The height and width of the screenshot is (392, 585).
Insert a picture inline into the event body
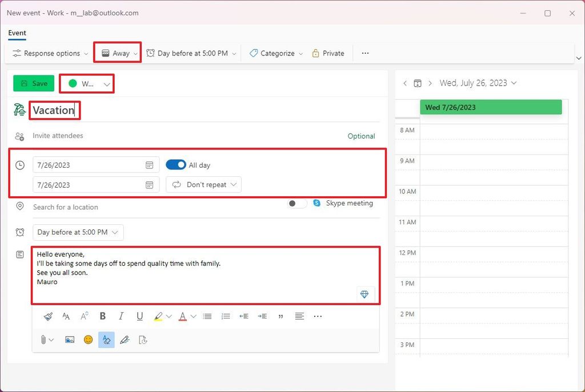click(69, 340)
